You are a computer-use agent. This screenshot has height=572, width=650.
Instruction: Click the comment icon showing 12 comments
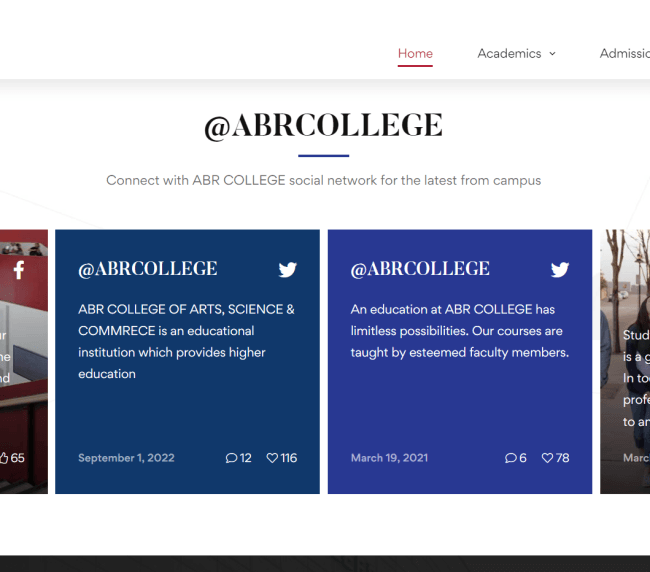point(232,458)
